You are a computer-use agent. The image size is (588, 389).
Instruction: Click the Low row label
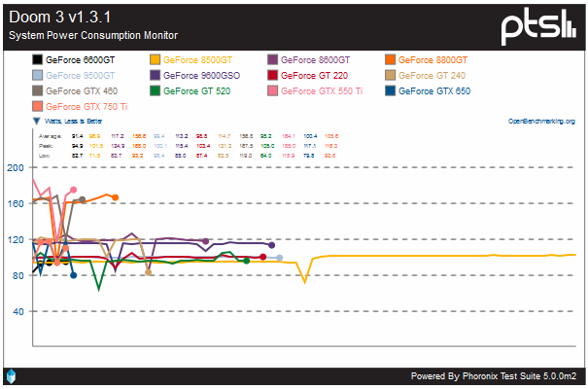[x=45, y=156]
